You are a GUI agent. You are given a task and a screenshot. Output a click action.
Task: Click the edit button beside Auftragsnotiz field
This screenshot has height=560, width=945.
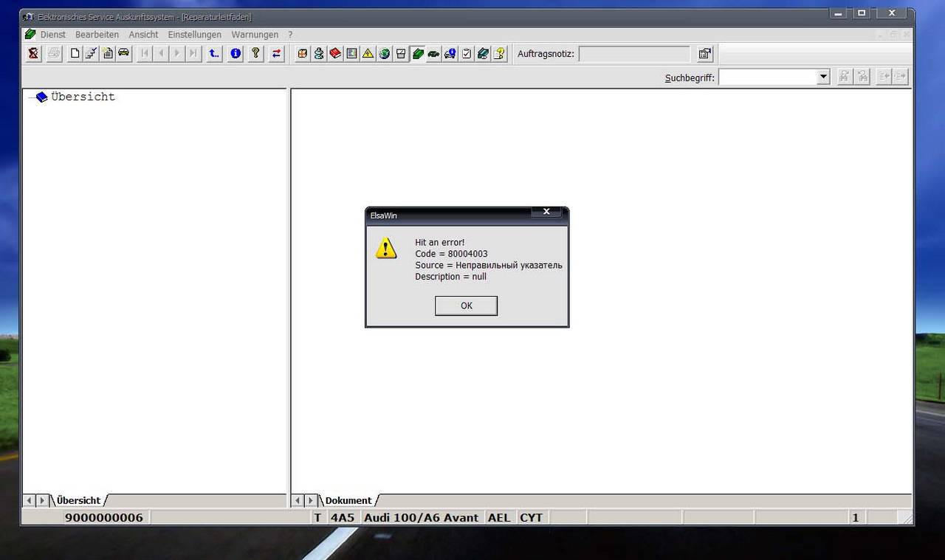click(x=705, y=53)
